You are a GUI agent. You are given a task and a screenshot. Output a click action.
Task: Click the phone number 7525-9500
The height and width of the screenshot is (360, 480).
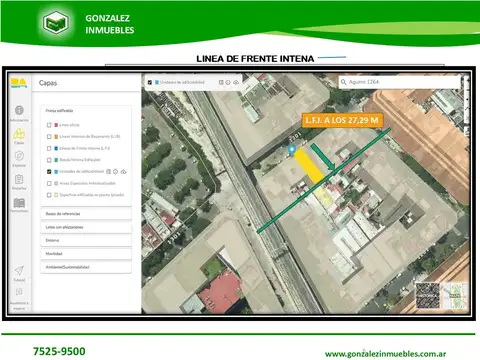[x=59, y=351]
